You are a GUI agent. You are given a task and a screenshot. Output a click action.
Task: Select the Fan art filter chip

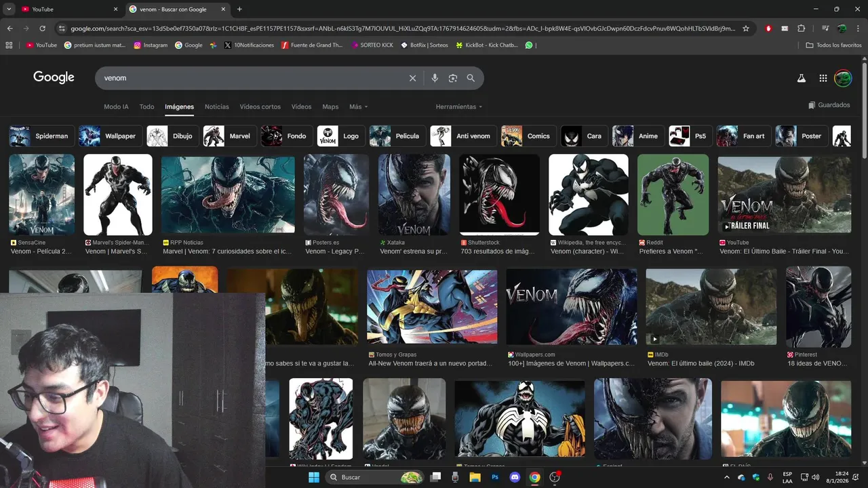click(743, 136)
